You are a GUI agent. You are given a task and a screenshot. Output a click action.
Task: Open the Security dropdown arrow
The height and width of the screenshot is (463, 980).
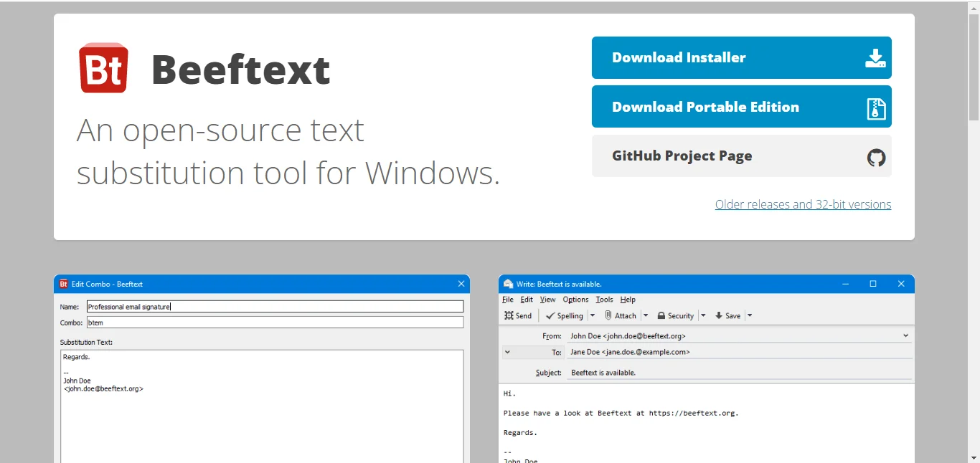703,315
